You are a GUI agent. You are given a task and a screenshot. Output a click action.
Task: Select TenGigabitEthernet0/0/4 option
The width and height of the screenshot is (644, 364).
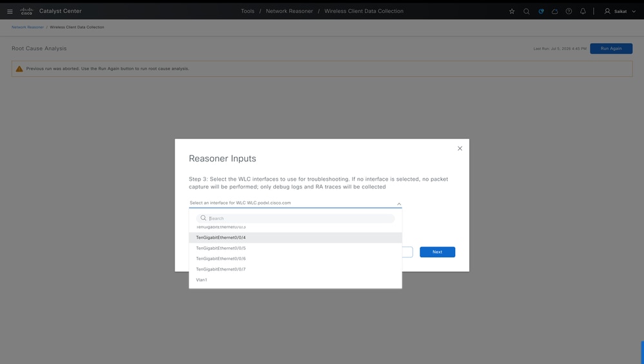click(x=295, y=238)
